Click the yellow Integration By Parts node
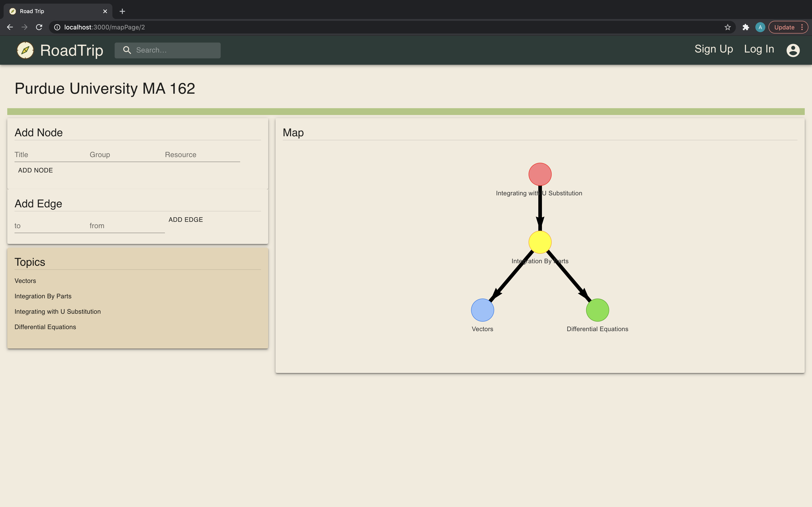This screenshot has height=507, width=812. (540, 242)
